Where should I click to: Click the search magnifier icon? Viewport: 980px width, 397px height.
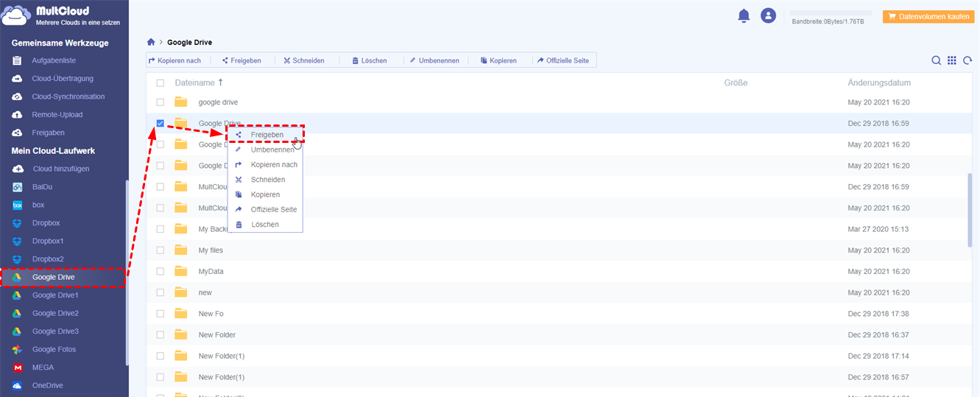pos(936,60)
